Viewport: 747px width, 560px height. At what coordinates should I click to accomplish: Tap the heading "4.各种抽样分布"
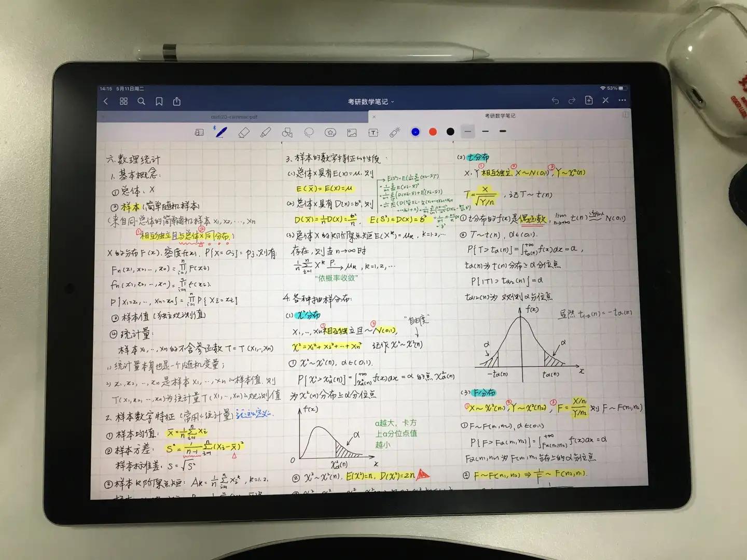pos(317,298)
